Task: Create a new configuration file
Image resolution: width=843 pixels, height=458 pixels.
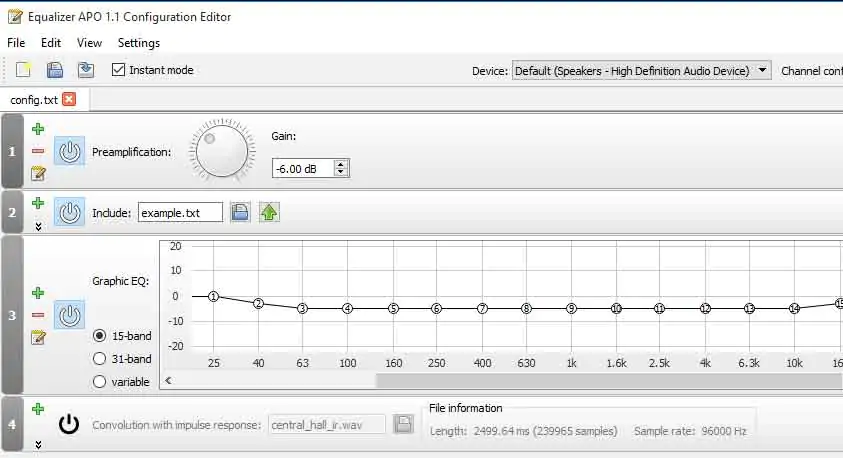Action: coord(23,70)
